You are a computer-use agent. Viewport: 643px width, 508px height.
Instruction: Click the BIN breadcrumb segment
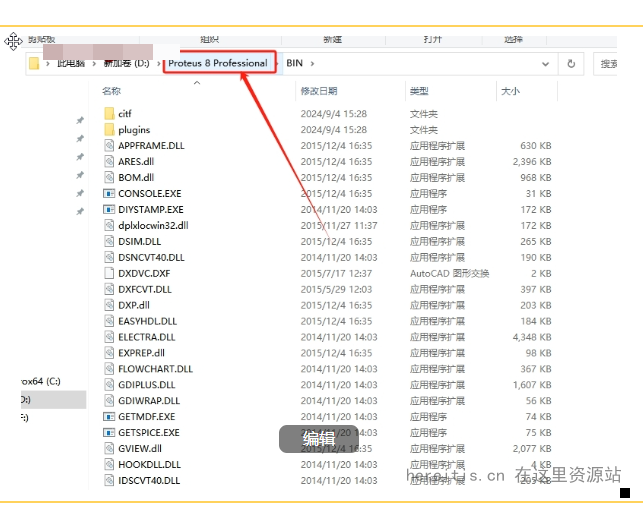[294, 63]
